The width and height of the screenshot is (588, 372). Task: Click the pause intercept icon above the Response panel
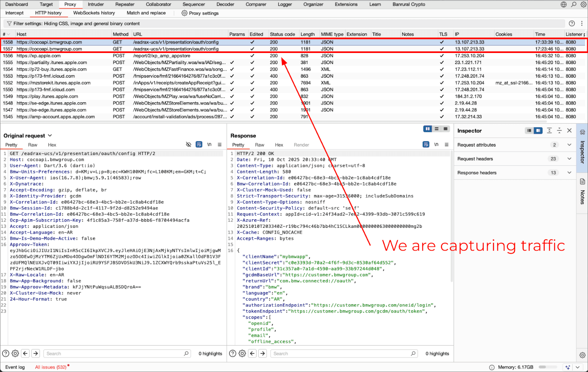(427, 129)
